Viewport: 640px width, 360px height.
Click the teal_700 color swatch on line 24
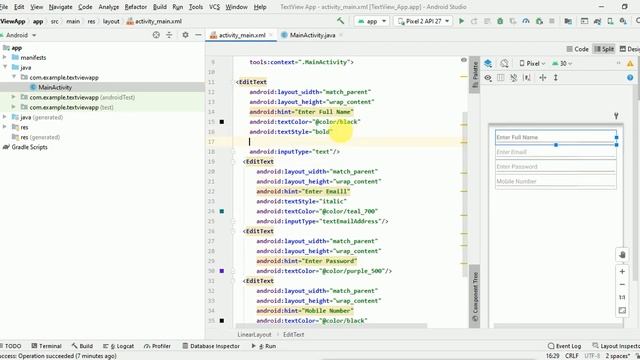222,211
